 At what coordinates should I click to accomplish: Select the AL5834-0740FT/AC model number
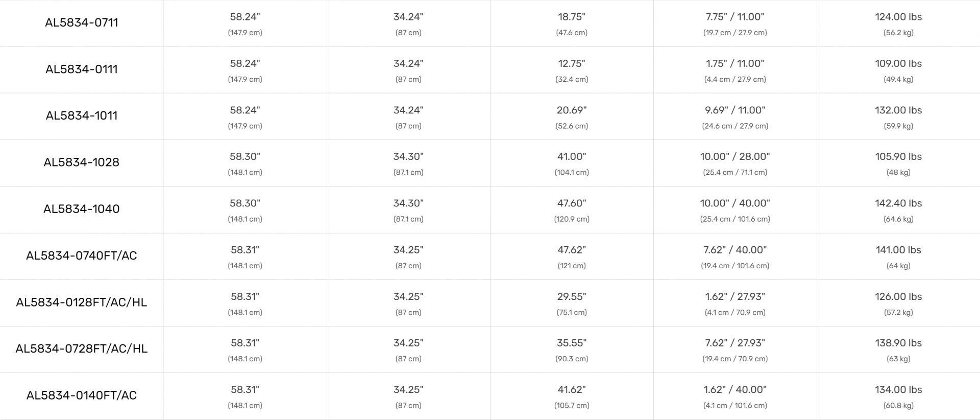[82, 255]
